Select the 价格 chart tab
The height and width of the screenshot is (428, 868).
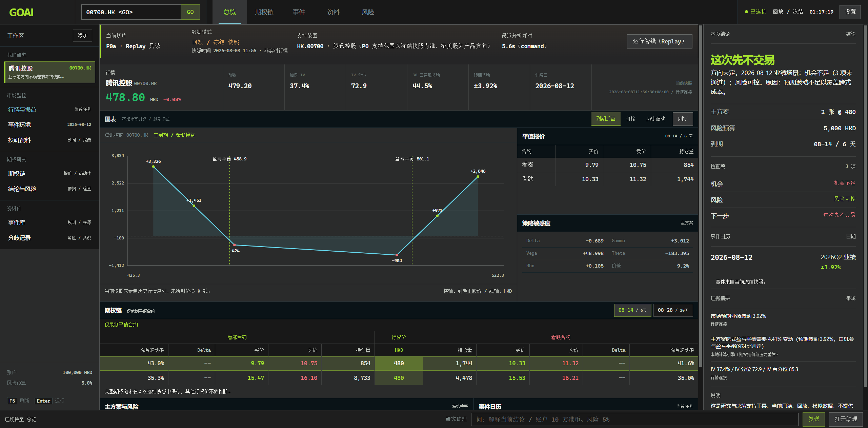[x=630, y=119]
